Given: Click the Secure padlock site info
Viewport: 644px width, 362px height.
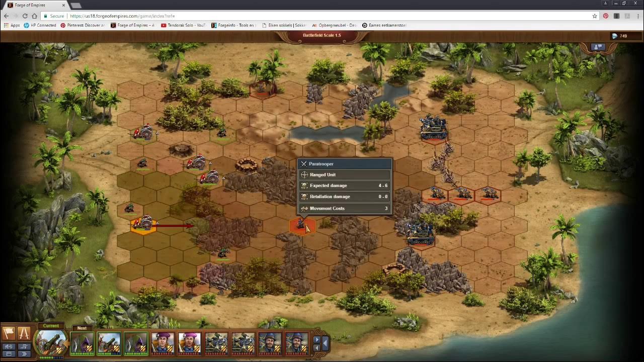Looking at the screenshot, I should tap(54, 16).
